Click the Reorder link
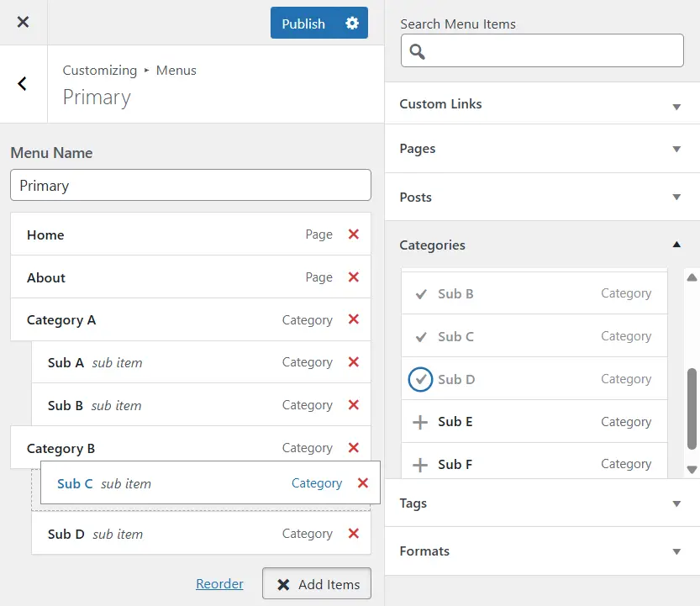 (219, 584)
